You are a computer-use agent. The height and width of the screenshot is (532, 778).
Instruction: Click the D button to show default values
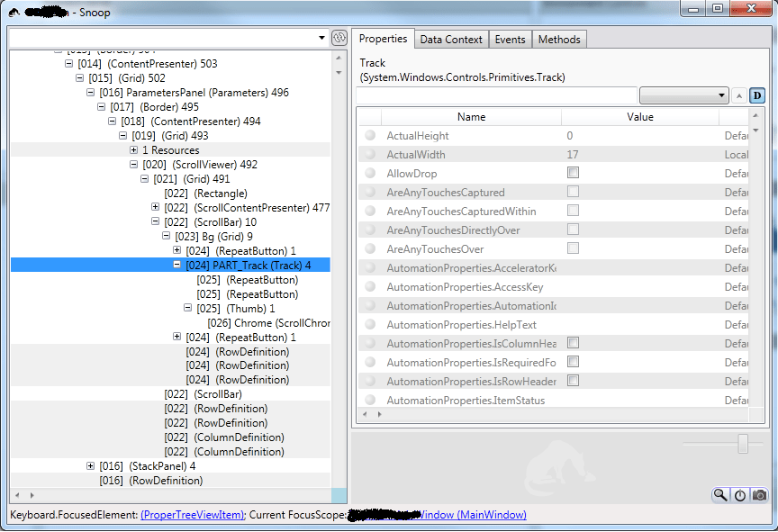coord(756,95)
